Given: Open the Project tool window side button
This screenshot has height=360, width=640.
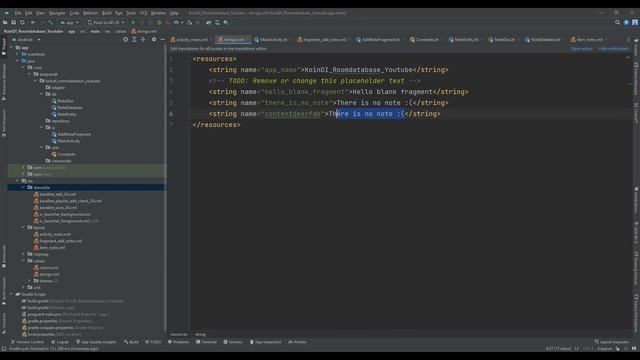Looking at the screenshot, I should [4, 47].
